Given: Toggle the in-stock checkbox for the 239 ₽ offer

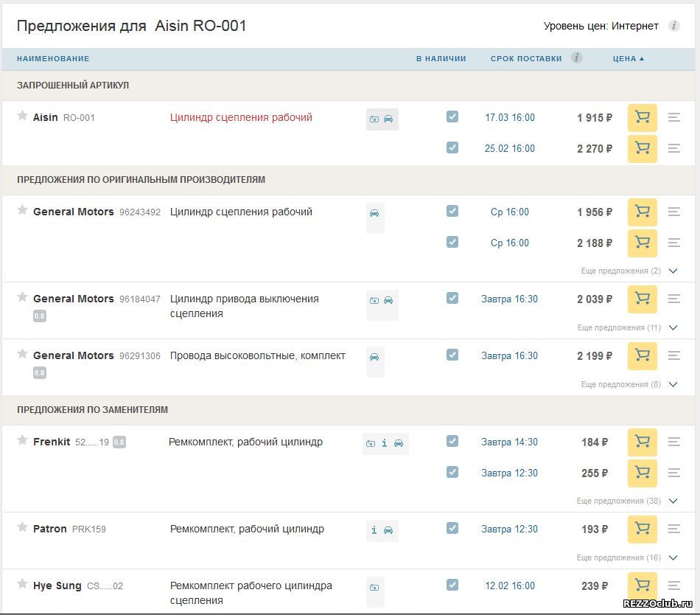Looking at the screenshot, I should click(x=452, y=585).
